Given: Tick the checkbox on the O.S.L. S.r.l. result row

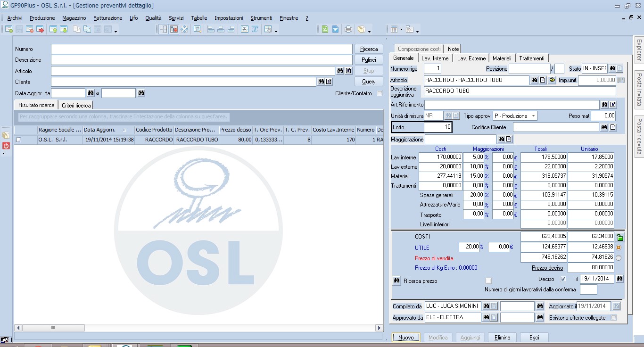Looking at the screenshot, I should click(18, 140).
